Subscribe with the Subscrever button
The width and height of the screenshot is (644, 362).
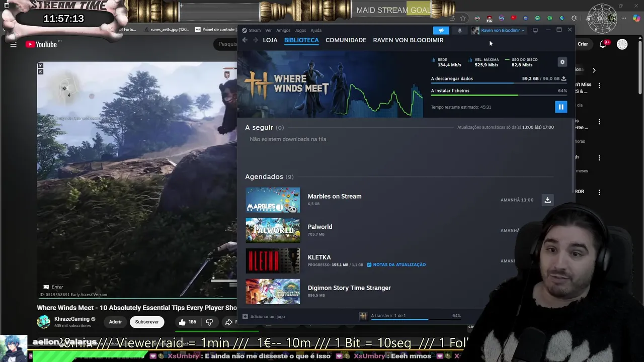pyautogui.click(x=147, y=322)
